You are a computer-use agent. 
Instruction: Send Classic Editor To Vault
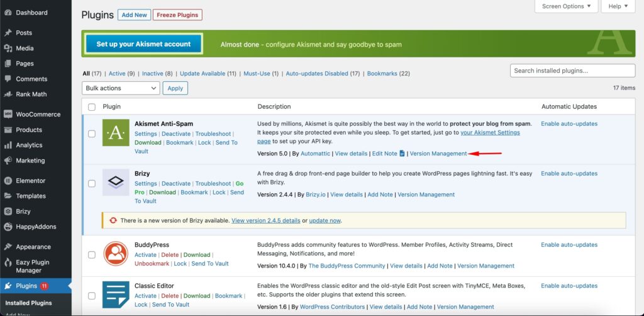point(171,305)
